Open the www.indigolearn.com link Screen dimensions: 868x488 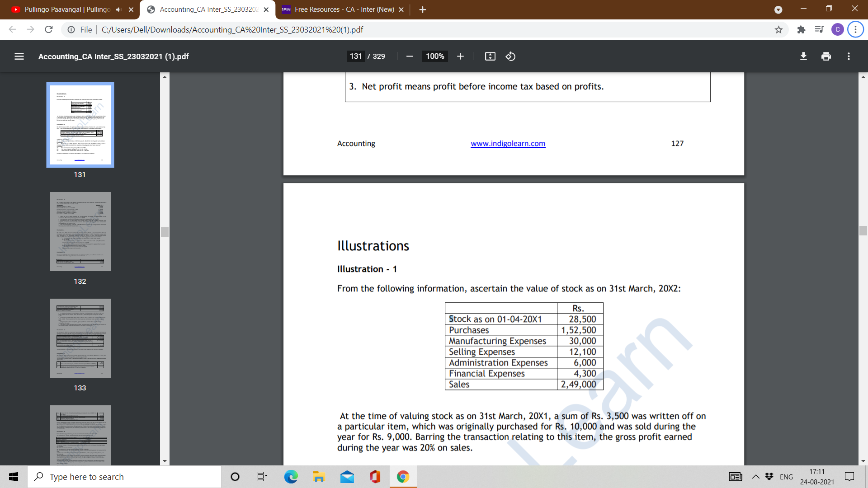(508, 144)
